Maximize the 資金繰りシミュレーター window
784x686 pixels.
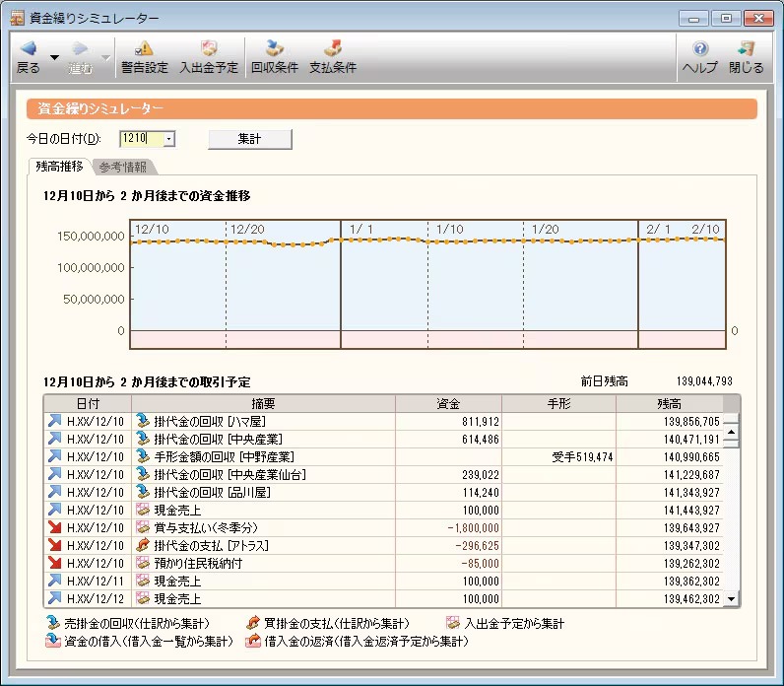pyautogui.click(x=726, y=19)
